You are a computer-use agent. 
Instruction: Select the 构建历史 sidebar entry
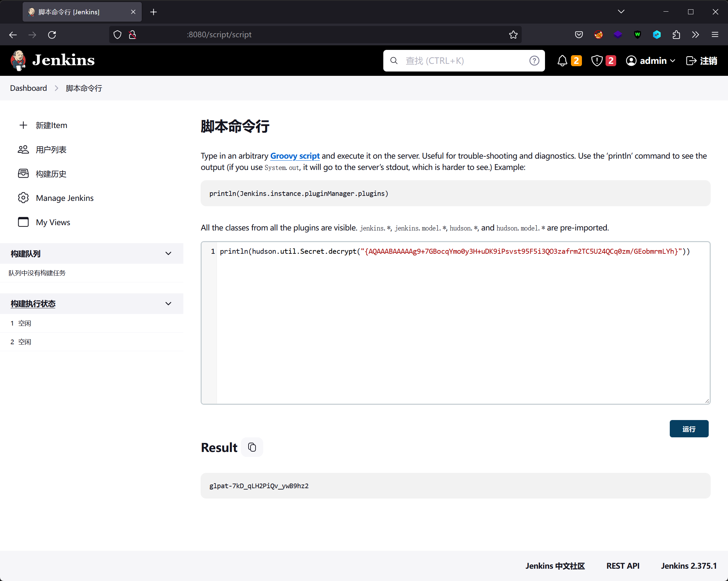pyautogui.click(x=51, y=174)
